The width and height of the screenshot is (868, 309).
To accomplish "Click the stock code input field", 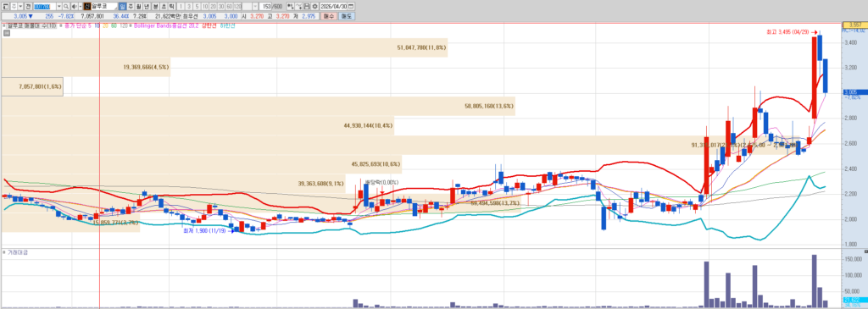I will [45, 6].
